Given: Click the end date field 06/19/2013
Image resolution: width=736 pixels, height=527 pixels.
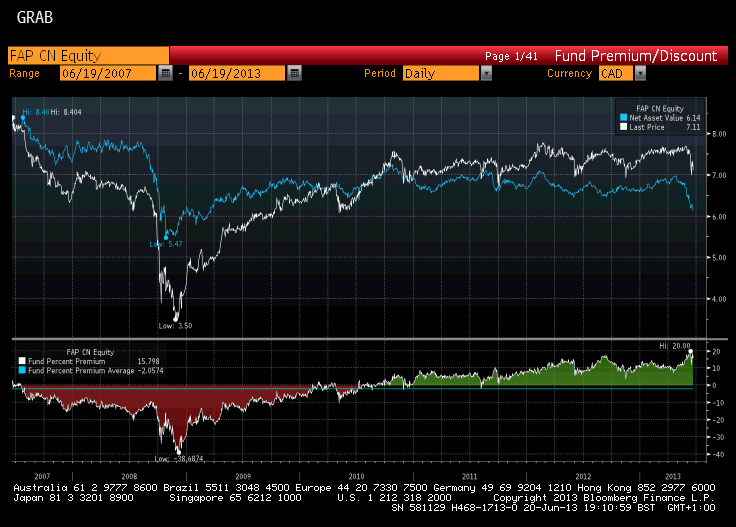Looking at the screenshot, I should [237, 73].
